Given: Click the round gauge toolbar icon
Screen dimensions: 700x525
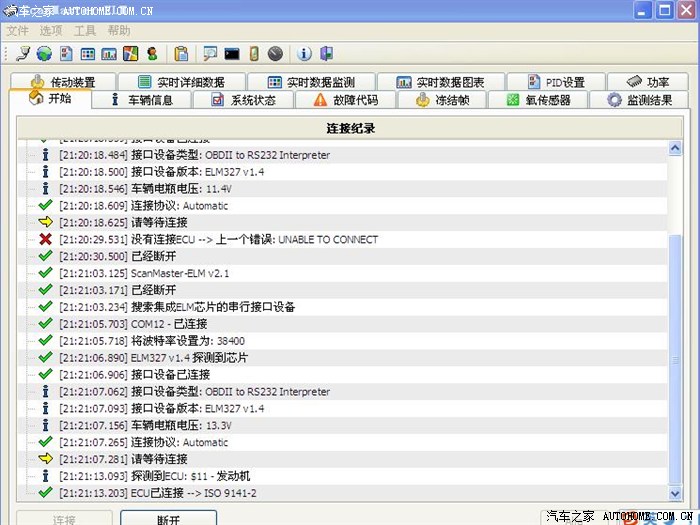Looking at the screenshot, I should click(275, 53).
